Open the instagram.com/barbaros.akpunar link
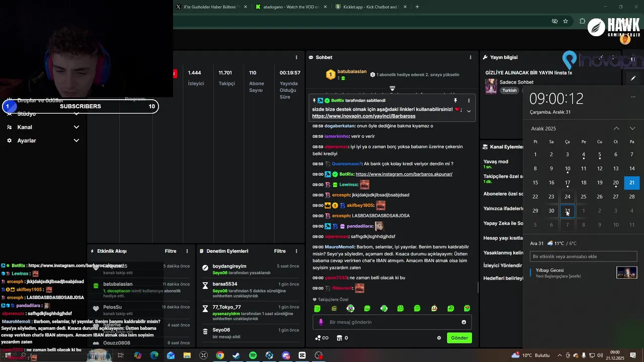644x362 pixels. point(404,174)
